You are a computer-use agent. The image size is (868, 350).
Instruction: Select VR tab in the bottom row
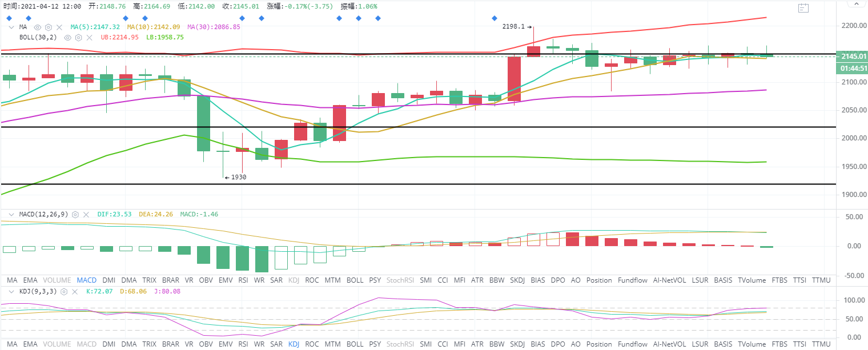pos(189,344)
